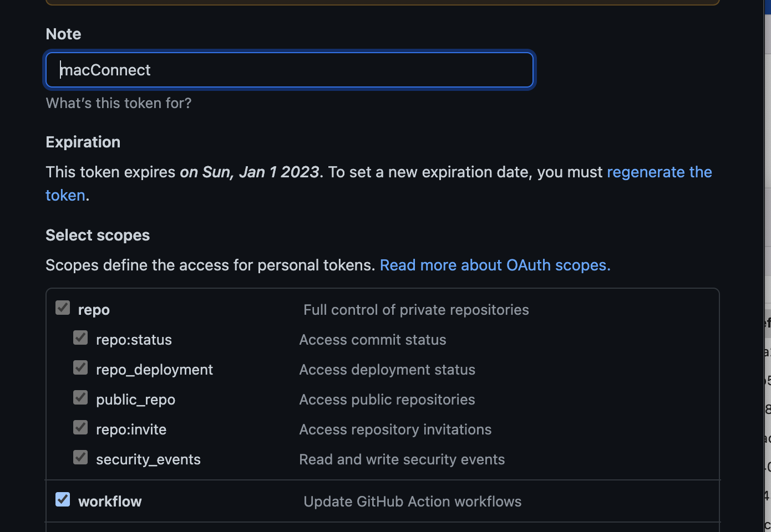Click the repo_deployment label text
Screen dimensions: 771x532
[154, 370]
